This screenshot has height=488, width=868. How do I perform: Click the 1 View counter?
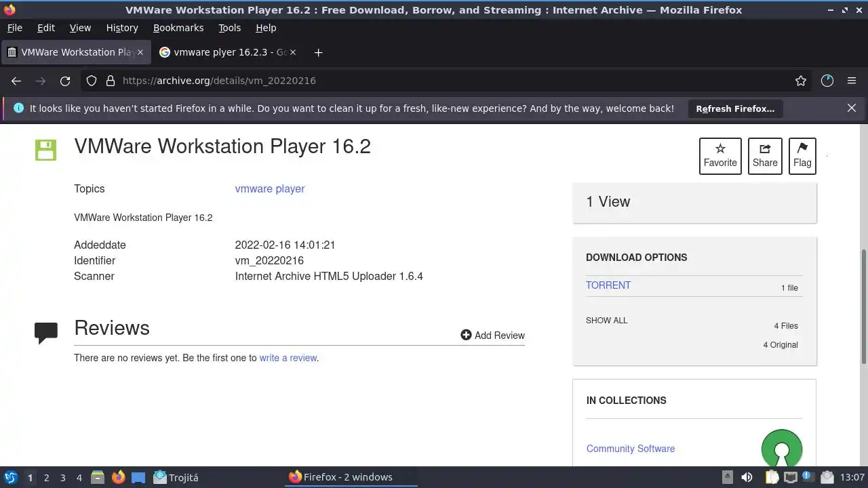pyautogui.click(x=608, y=202)
